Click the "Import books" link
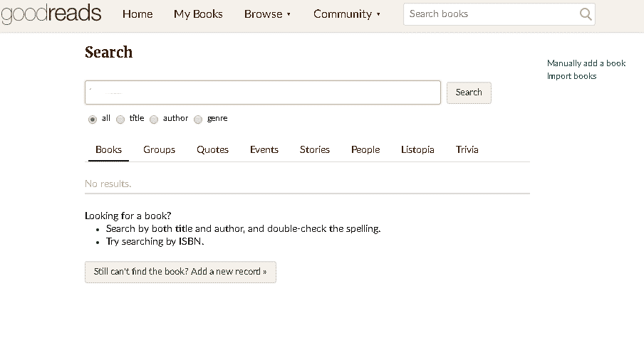Image resolution: width=644 pixels, height=350 pixels. pyautogui.click(x=571, y=76)
